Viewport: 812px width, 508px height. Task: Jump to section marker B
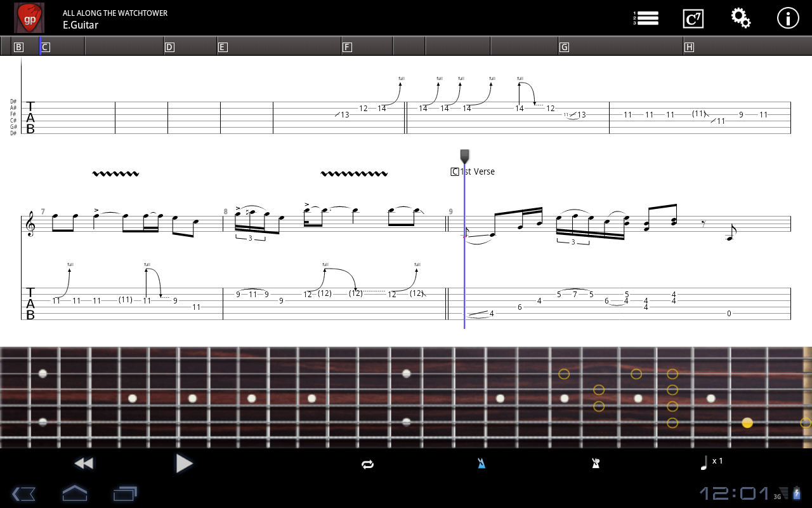18,47
